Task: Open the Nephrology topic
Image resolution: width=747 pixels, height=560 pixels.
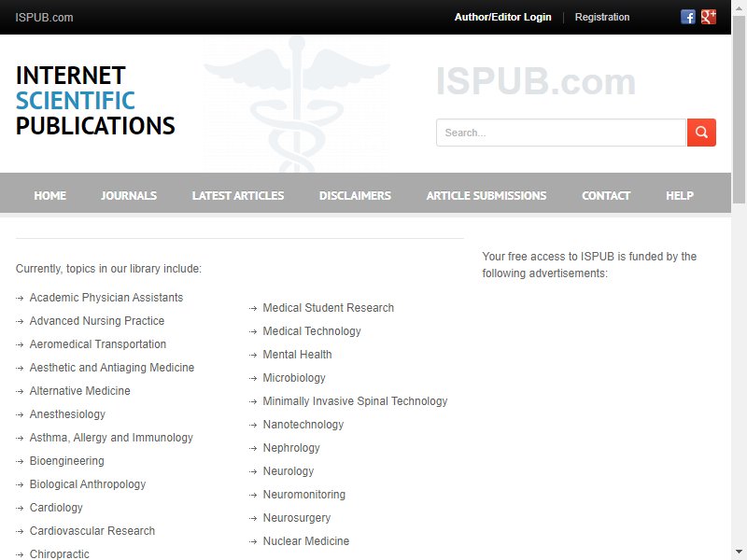Action: 291,448
